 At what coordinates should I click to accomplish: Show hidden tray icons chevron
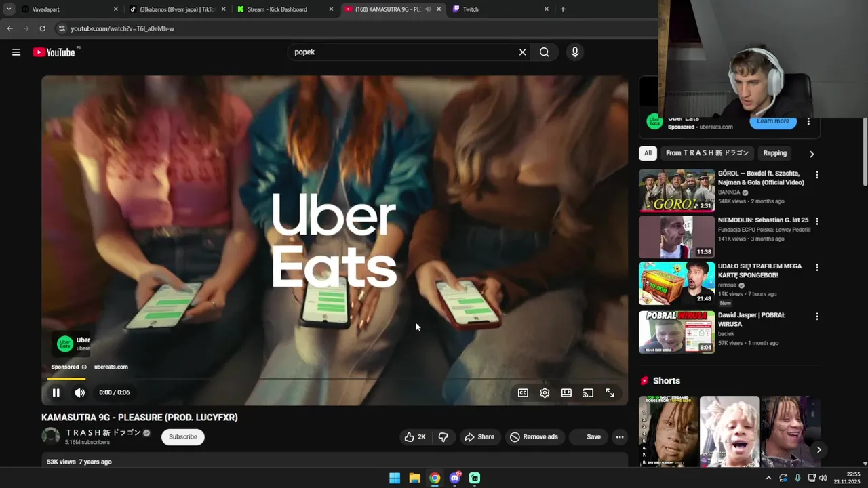click(768, 478)
